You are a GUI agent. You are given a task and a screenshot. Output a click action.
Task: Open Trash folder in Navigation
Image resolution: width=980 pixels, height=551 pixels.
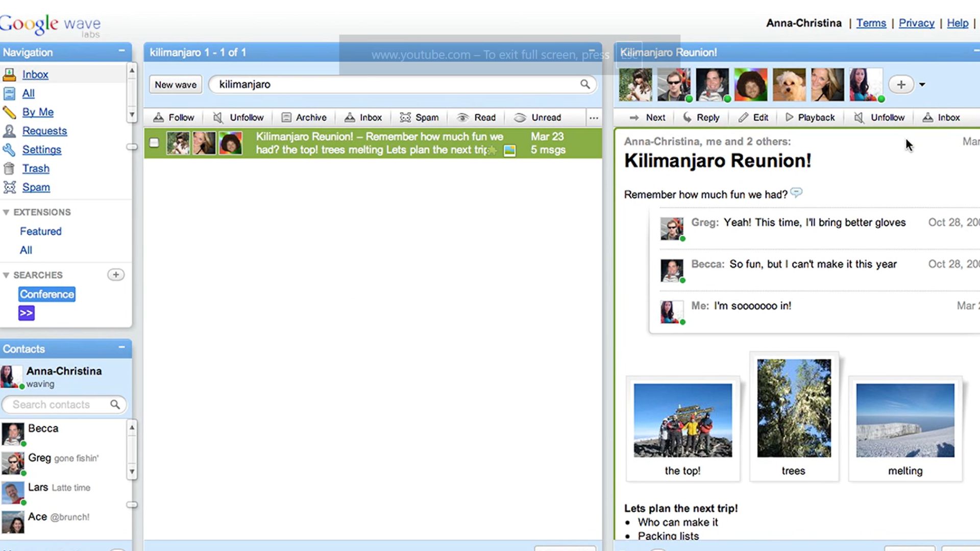(x=36, y=168)
